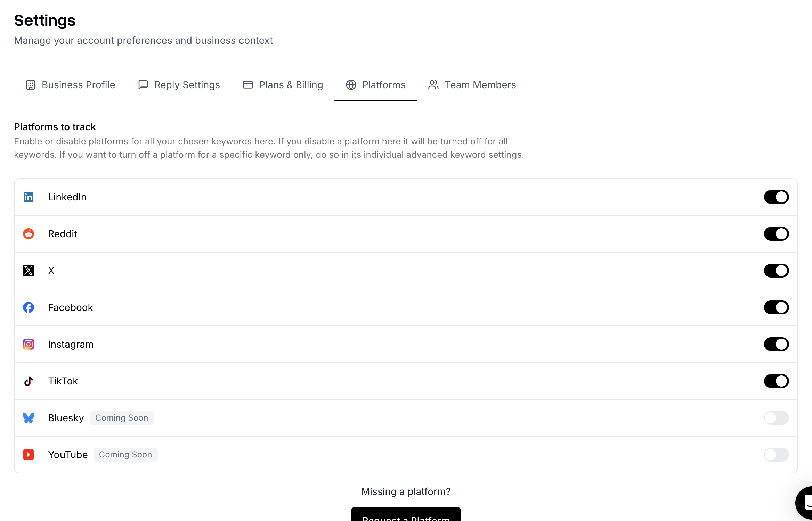
Task: Open the Business Profile tab
Action: [x=71, y=85]
